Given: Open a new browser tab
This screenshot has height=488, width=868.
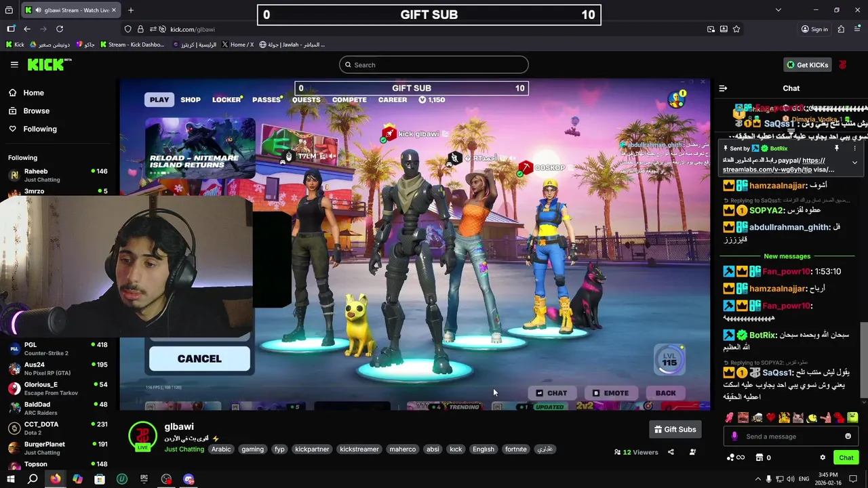Looking at the screenshot, I should 131,10.
